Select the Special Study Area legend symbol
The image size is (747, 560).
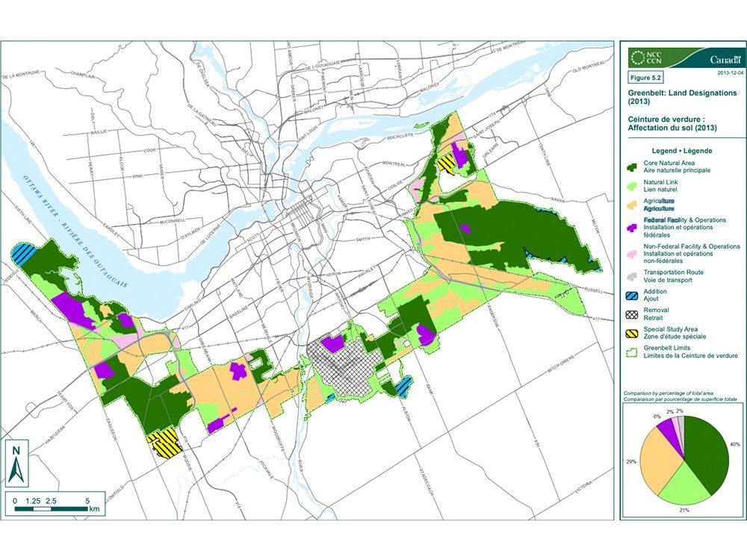pyautogui.click(x=631, y=332)
